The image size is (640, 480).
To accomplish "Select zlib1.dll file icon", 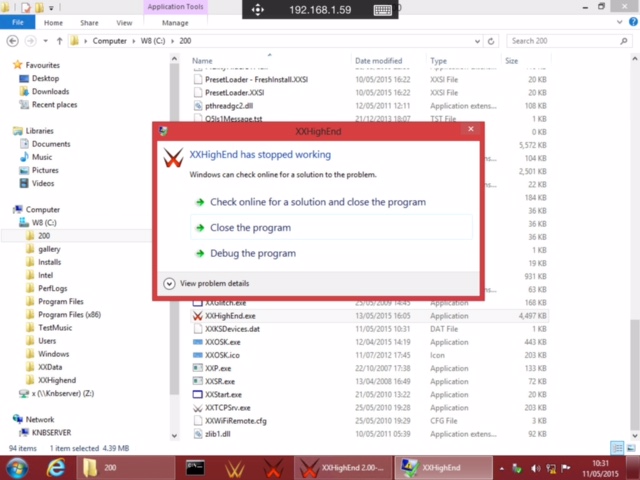I will click(198, 434).
